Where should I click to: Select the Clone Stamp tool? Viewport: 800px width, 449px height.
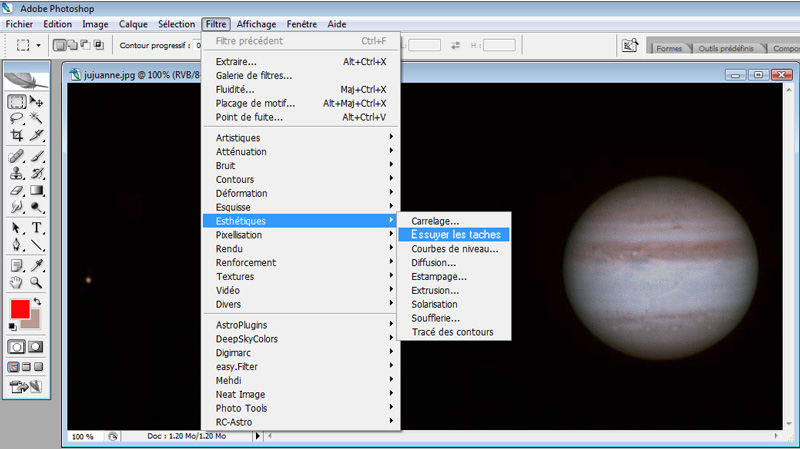pos(17,173)
